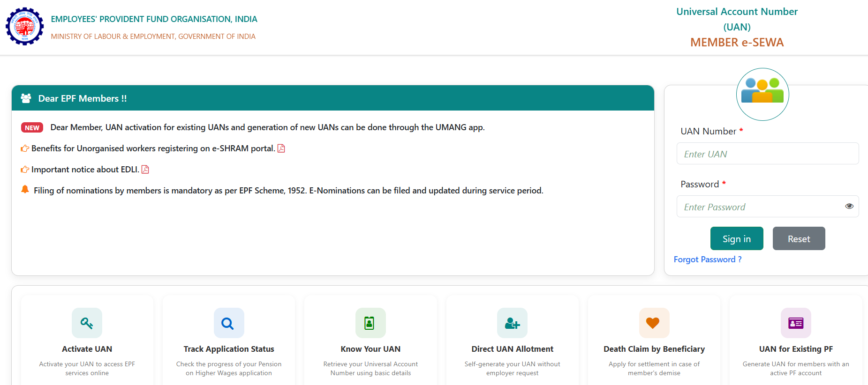
Task: Click the Track Application Status magnifier icon
Action: [x=228, y=323]
